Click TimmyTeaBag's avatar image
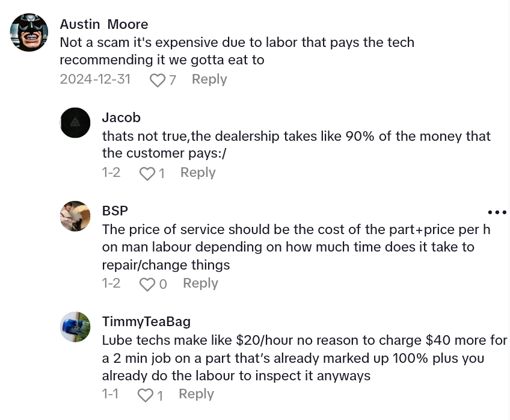The width and height of the screenshot is (510, 420). pos(76,327)
